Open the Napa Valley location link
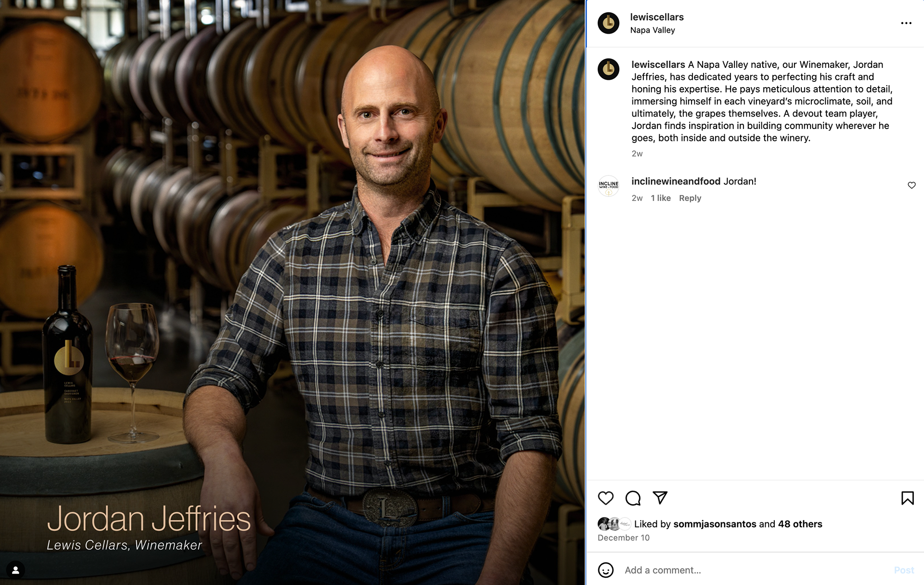Image resolution: width=924 pixels, height=585 pixels. pyautogui.click(x=653, y=30)
